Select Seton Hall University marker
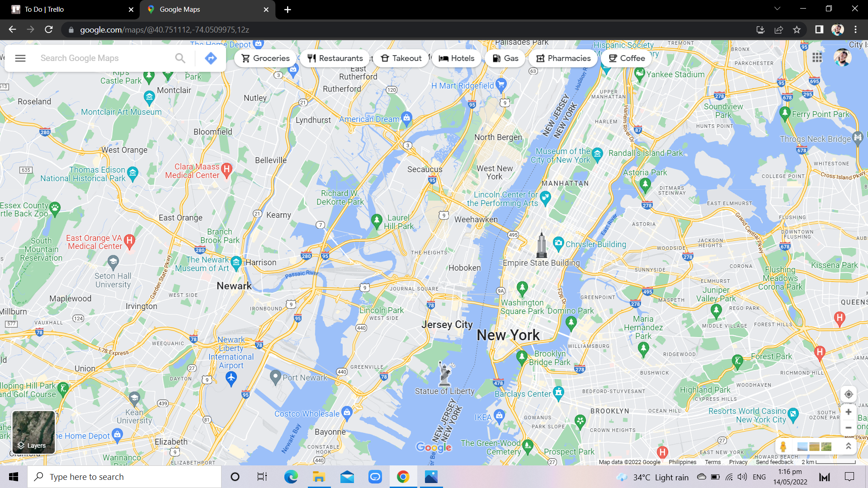 [x=113, y=262]
